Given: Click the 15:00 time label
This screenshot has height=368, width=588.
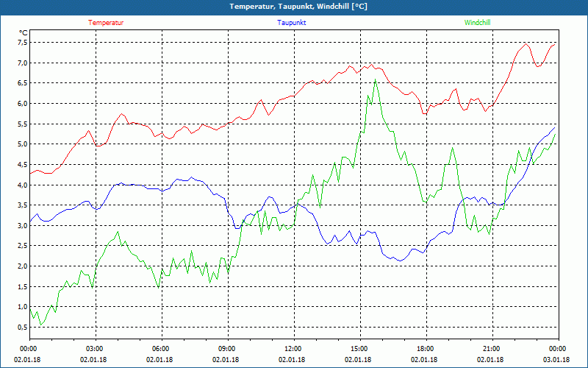Looking at the screenshot, I should click(x=360, y=349).
